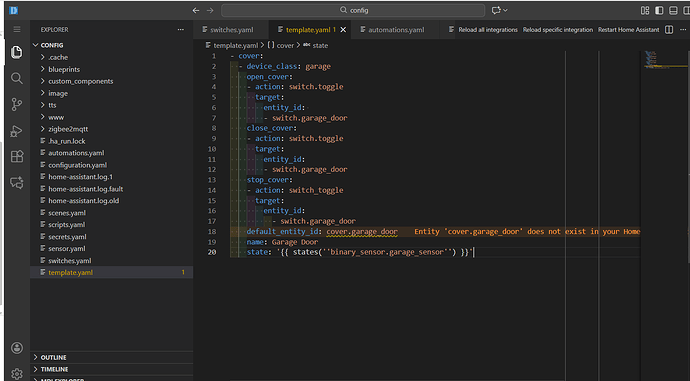
Task: Open Source Control view icon
Action: (x=16, y=104)
